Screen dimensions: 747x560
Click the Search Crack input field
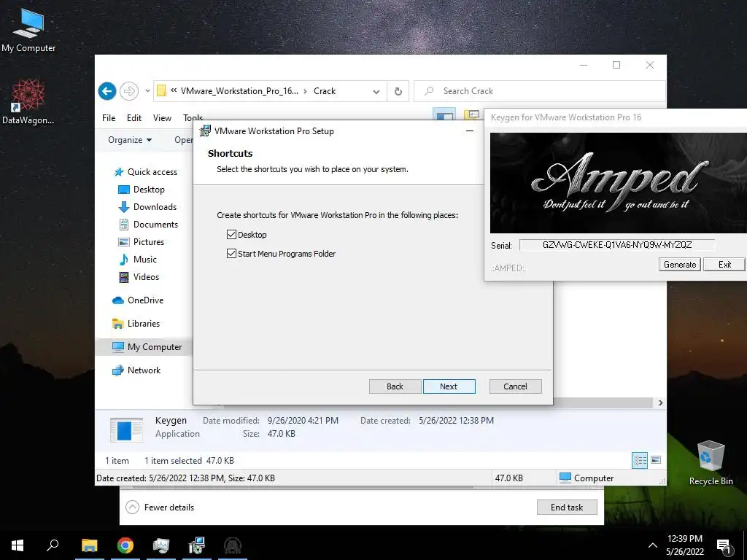point(539,91)
